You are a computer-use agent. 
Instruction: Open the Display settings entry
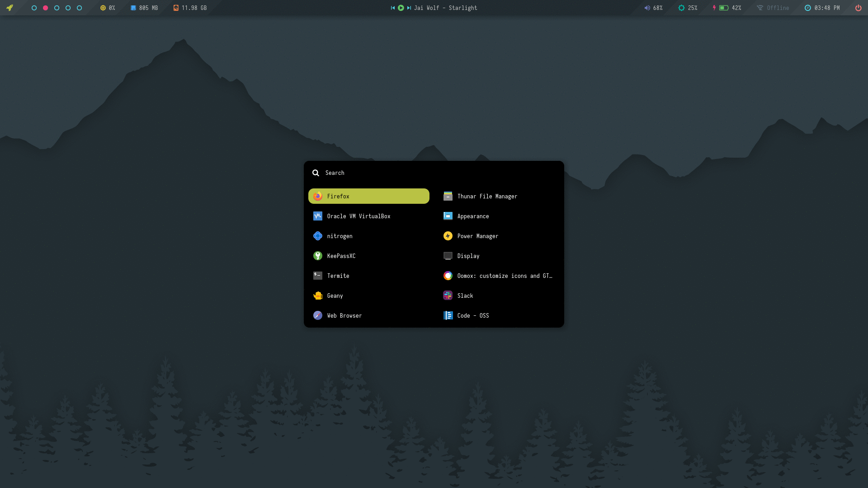(x=468, y=256)
